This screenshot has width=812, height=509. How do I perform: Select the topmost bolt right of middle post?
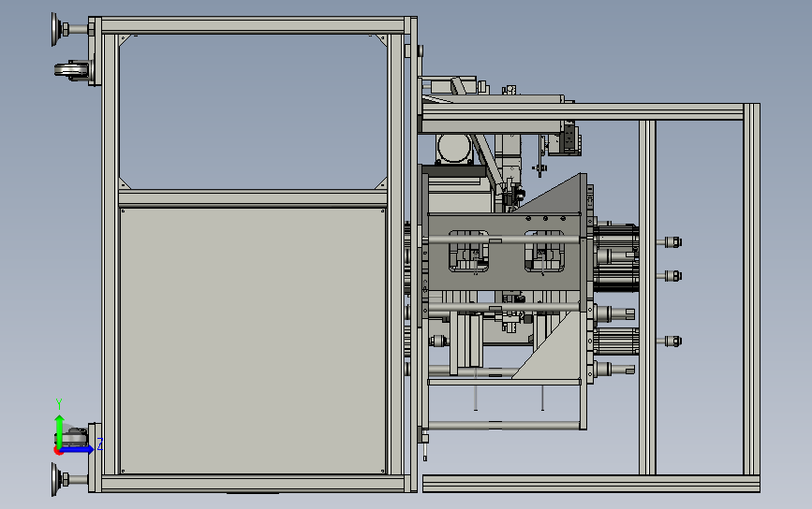[x=671, y=242]
